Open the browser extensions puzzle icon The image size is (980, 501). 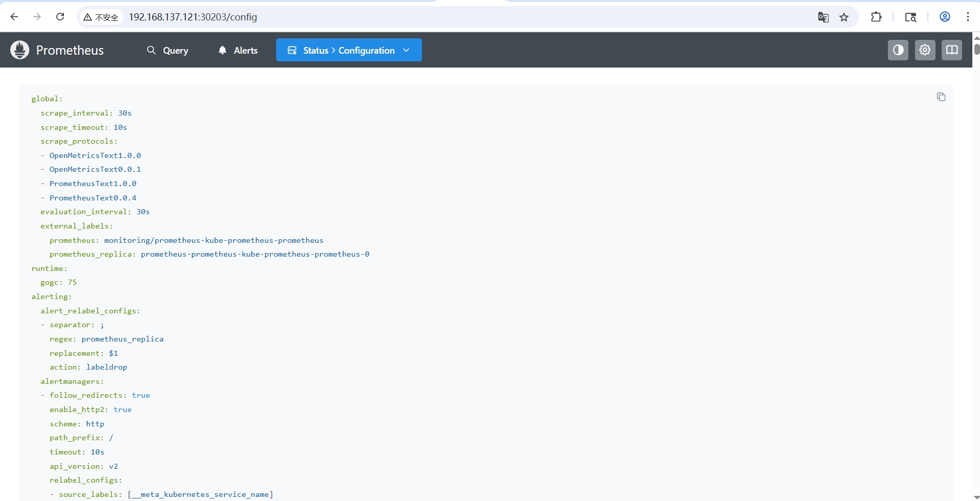coord(876,17)
